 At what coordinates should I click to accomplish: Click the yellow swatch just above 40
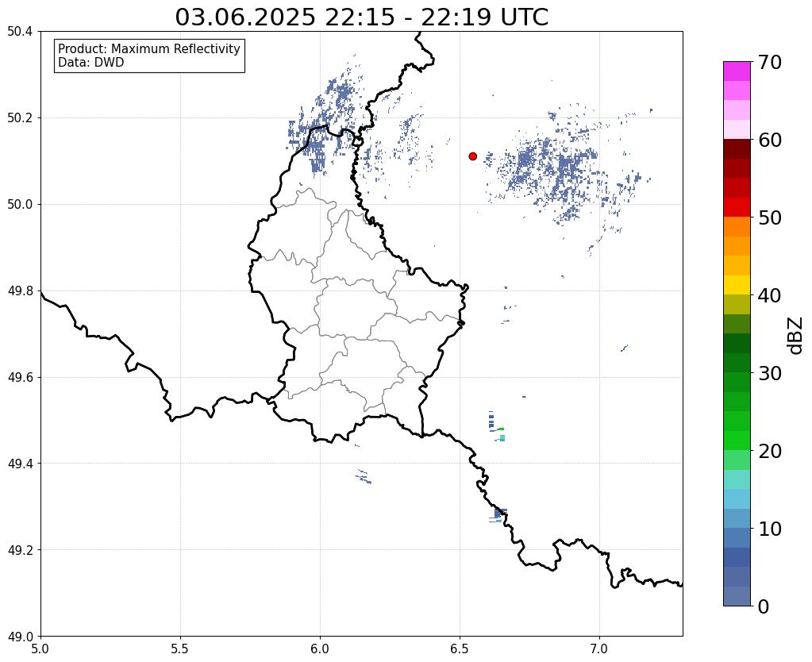click(737, 285)
